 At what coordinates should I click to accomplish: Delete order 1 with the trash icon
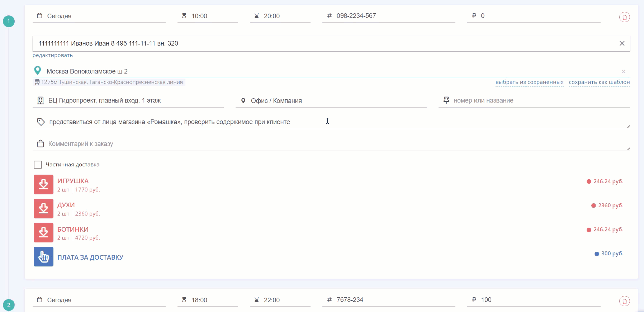tap(624, 17)
